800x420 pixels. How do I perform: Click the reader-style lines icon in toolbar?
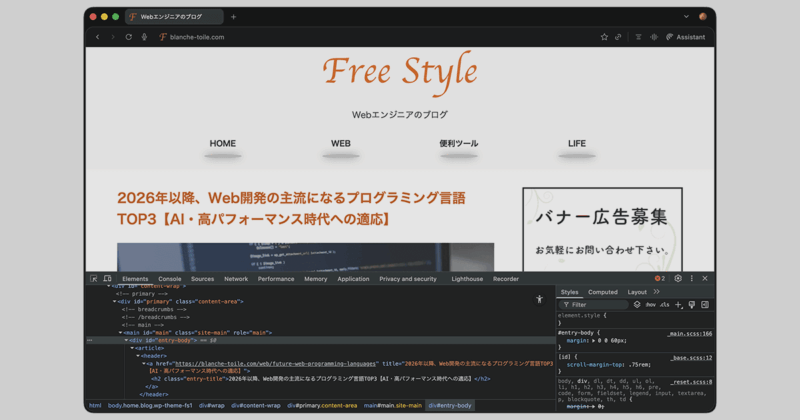tap(638, 37)
